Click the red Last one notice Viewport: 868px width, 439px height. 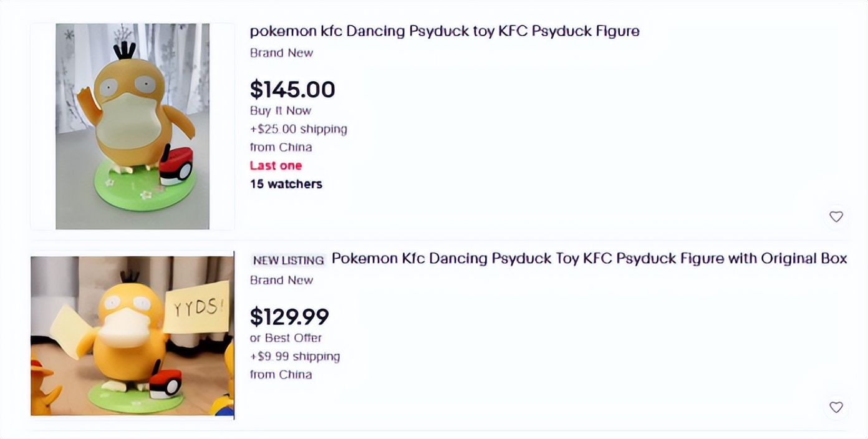pyautogui.click(x=276, y=166)
